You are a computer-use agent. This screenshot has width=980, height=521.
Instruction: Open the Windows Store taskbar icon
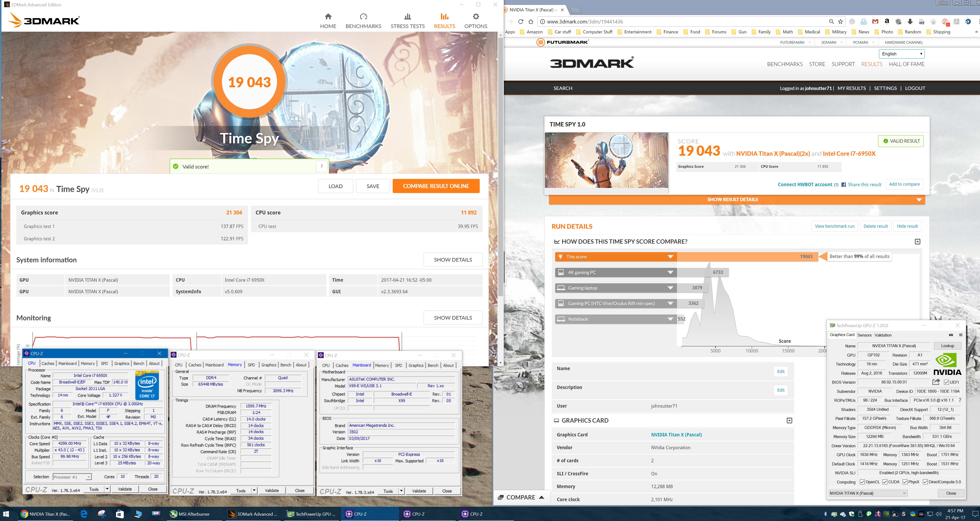point(119,514)
